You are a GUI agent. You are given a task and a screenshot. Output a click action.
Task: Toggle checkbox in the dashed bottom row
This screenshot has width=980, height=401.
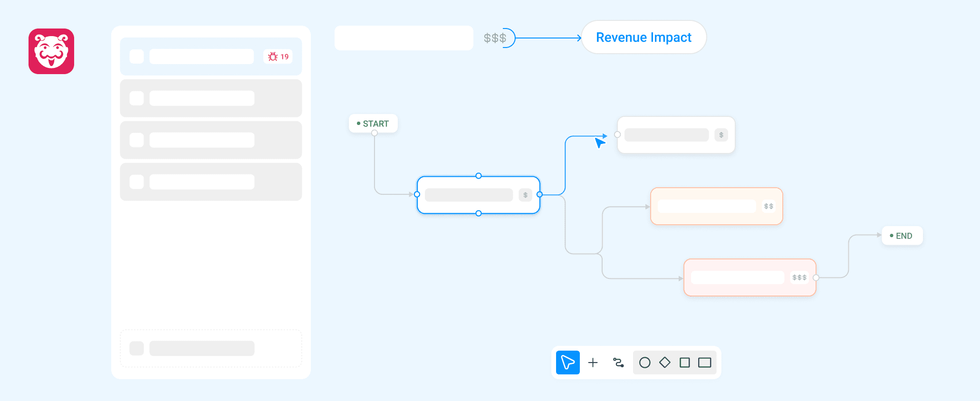pyautogui.click(x=137, y=348)
